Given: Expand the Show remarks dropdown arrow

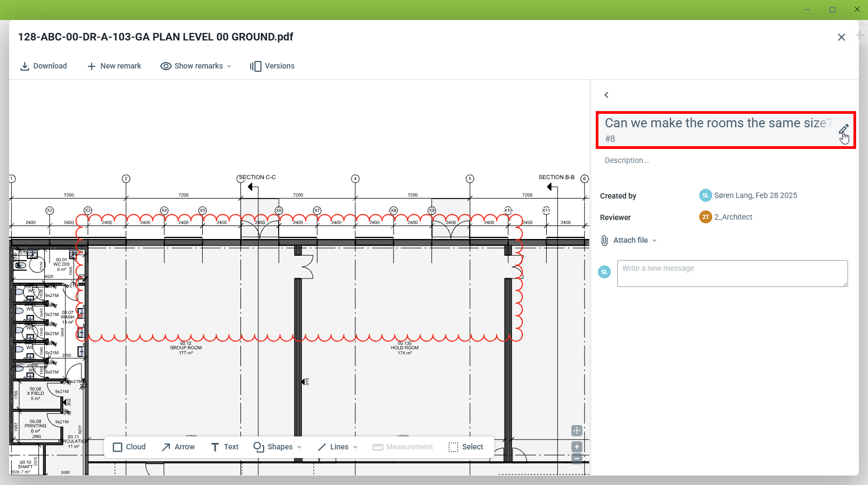Looking at the screenshot, I should [x=229, y=67].
